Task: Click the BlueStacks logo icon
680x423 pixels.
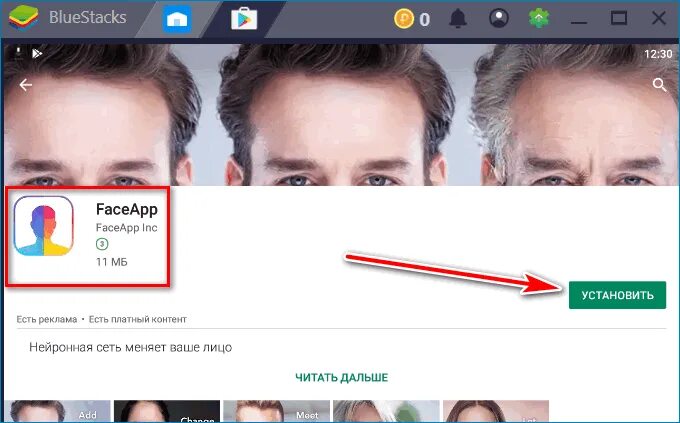Action: (23, 18)
